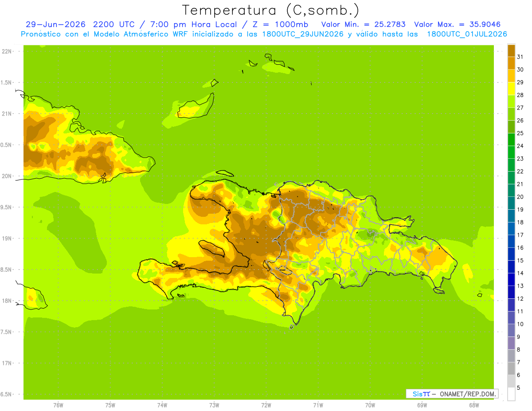Click the "70W" longitude axis label
This screenshot has height=411, width=532.
(x=370, y=405)
